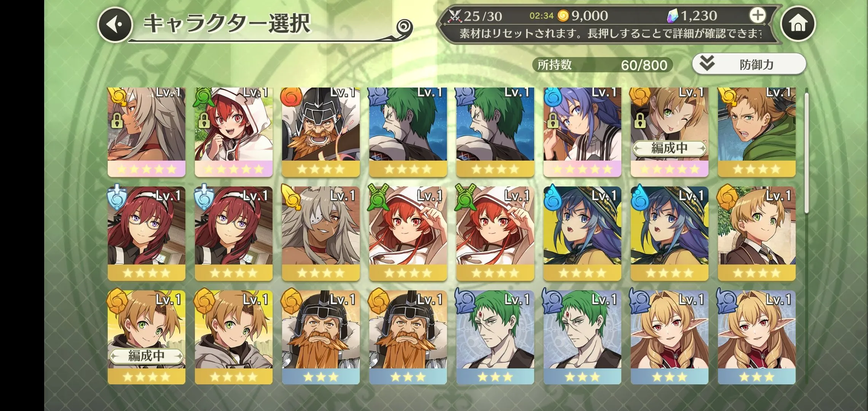
Task: Select the eyepatch white-haired four-star card
Action: (x=321, y=233)
